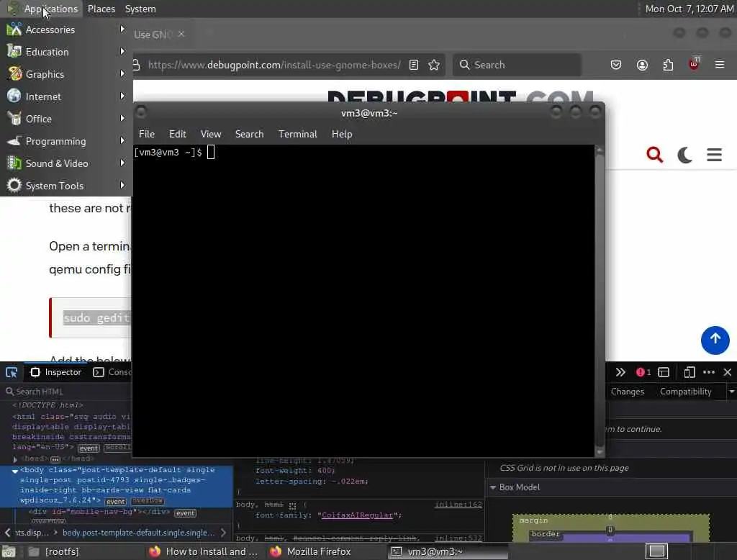
Task: Open devtools three-dot options menu
Action: [709, 372]
